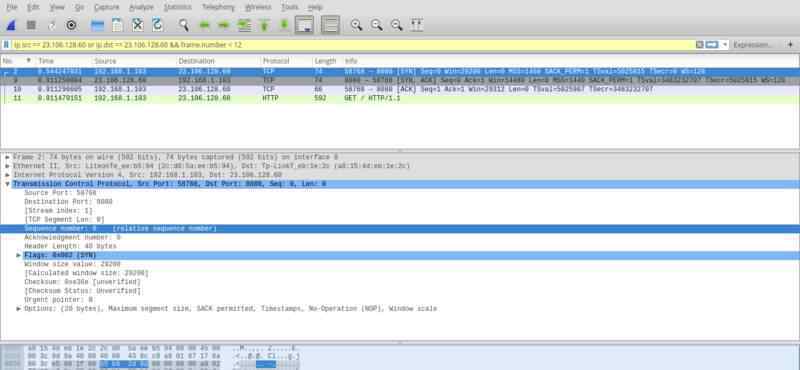Save the capture file
This screenshot has width=800, height=370.
(x=117, y=25)
